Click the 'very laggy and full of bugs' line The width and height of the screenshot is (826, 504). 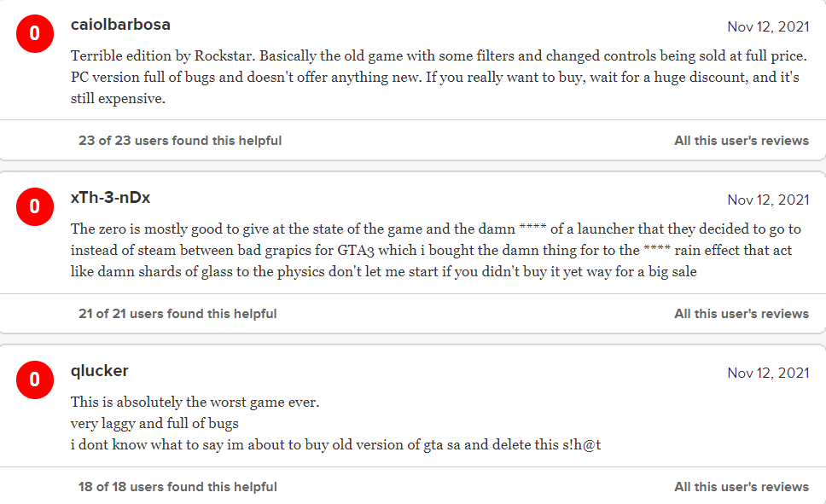(154, 424)
